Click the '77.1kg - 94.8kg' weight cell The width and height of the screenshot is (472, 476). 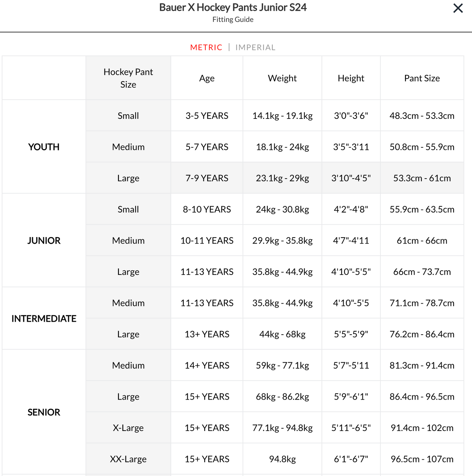tap(282, 428)
